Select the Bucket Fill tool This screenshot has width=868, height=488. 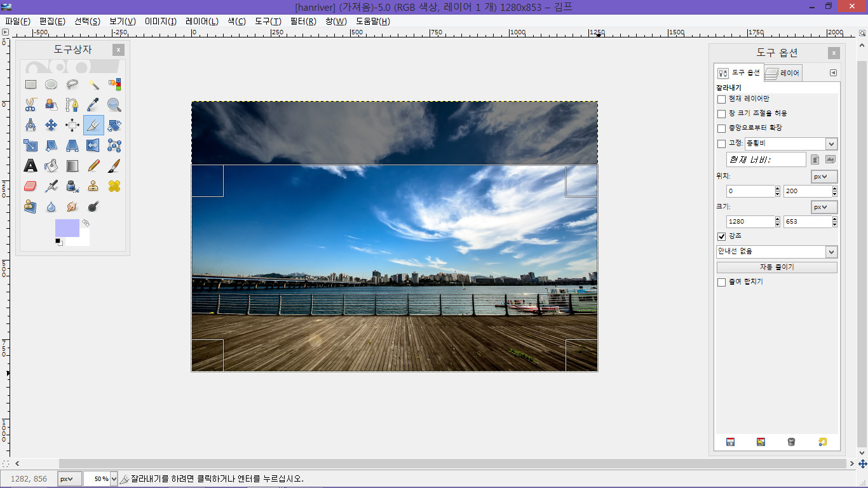[x=51, y=166]
